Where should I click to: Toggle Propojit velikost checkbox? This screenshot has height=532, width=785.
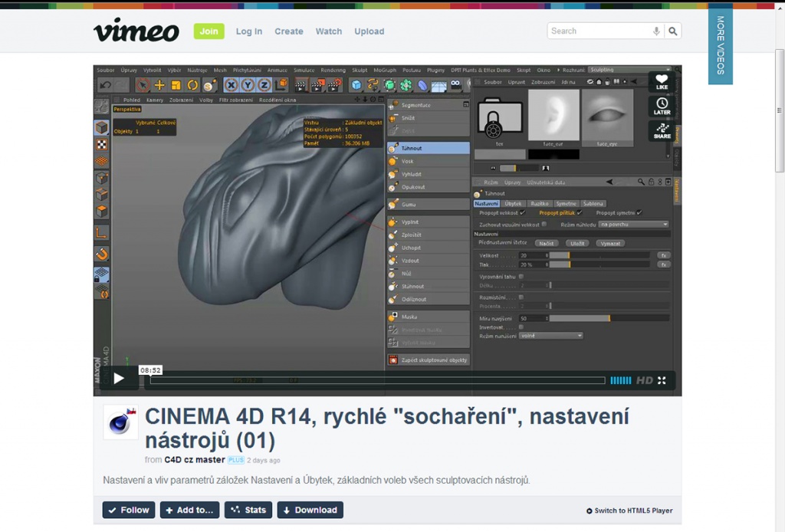click(x=523, y=212)
